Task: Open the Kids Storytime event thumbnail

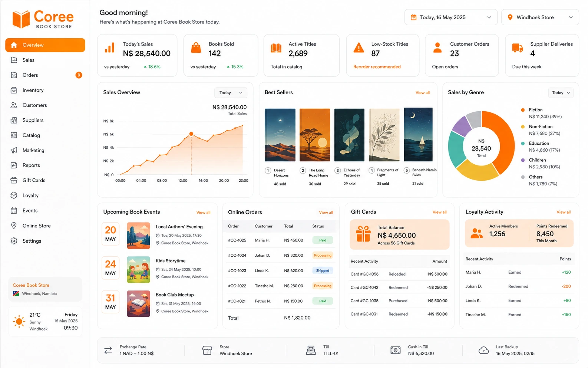Action: coord(139,270)
